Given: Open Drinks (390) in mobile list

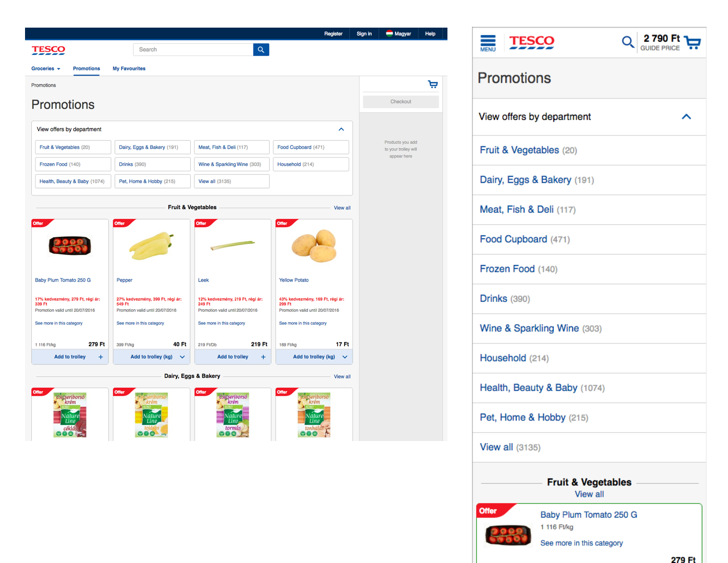Looking at the screenshot, I should tap(589, 299).
